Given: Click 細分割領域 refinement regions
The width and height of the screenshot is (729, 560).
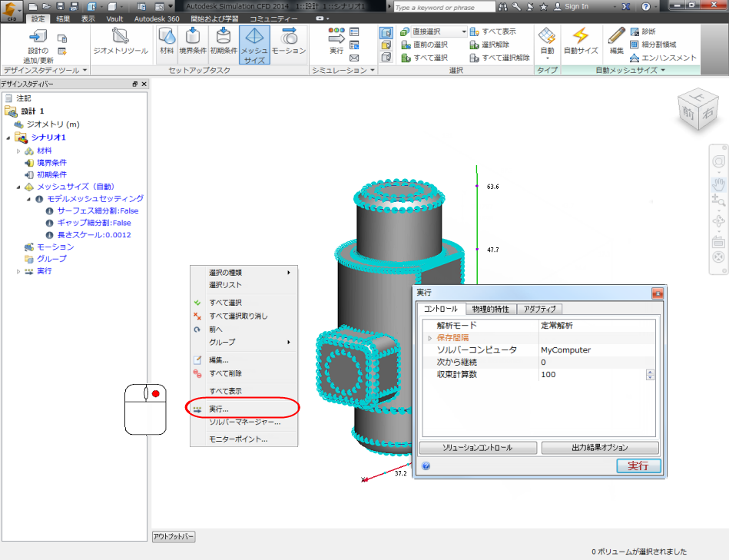Looking at the screenshot, I should (x=653, y=45).
